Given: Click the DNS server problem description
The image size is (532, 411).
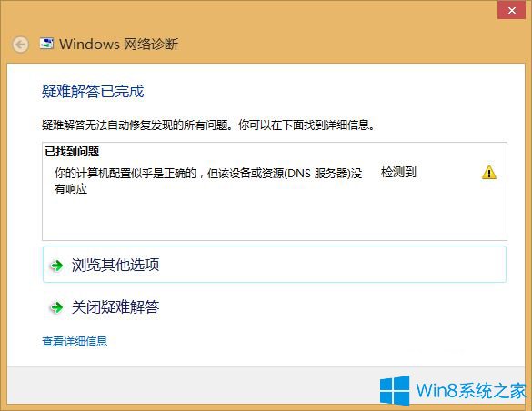Looking at the screenshot, I should tap(208, 181).
